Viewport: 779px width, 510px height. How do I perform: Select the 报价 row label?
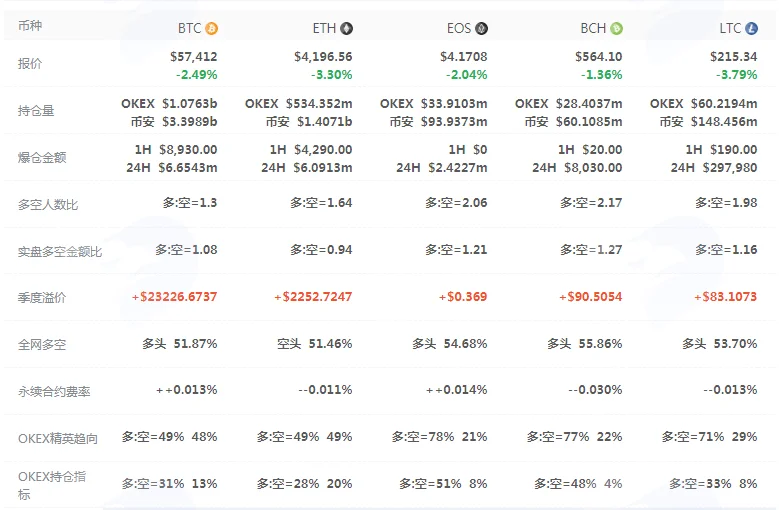tap(30, 64)
